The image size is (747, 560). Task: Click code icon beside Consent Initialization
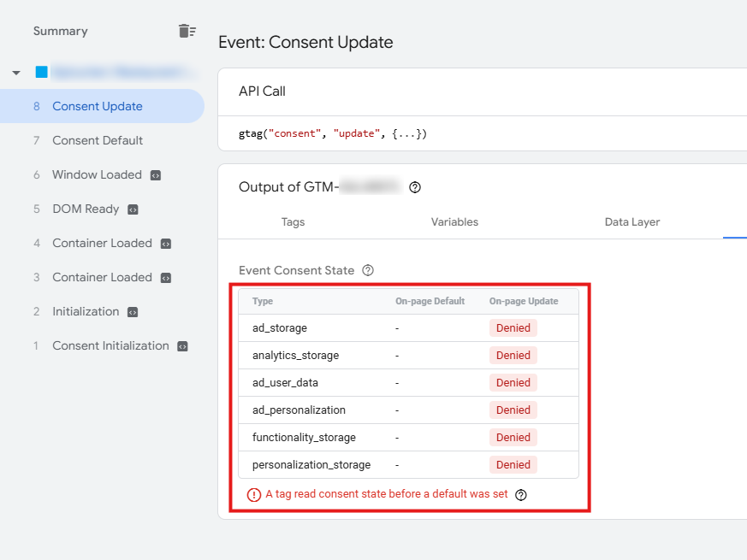[x=182, y=346]
